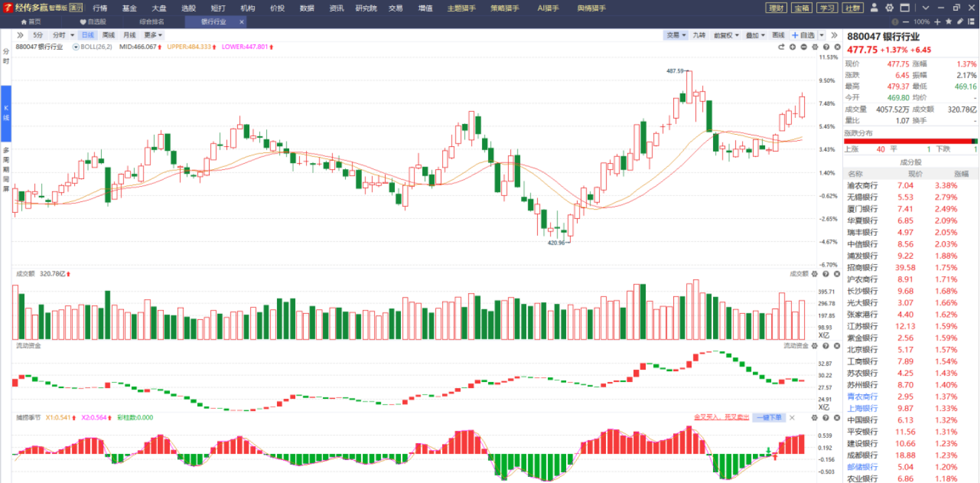Image resolution: width=980 pixels, height=483 pixels.
Task: Click the zoom-in plus circle above the K-line chart
Action: point(793,47)
